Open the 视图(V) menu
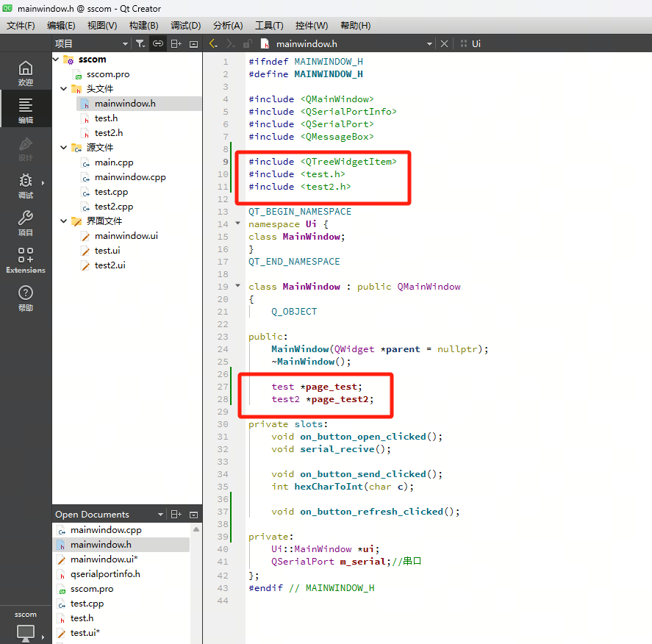 click(x=102, y=26)
